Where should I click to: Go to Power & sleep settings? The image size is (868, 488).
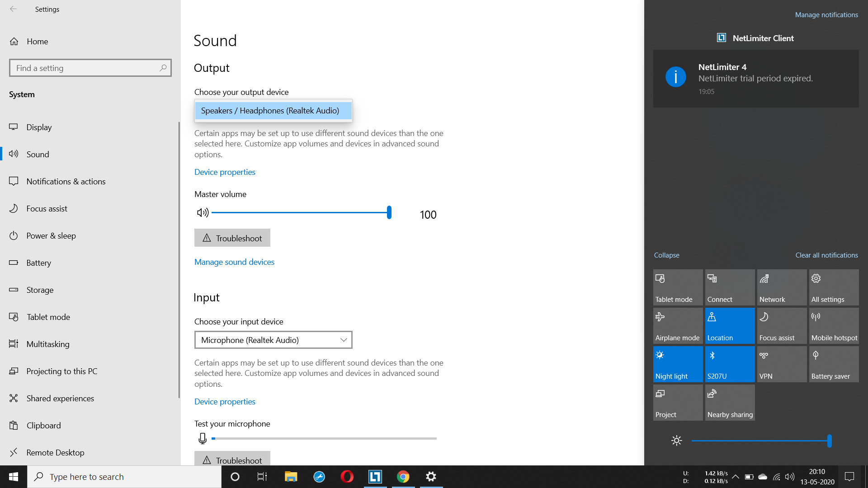(51, 235)
